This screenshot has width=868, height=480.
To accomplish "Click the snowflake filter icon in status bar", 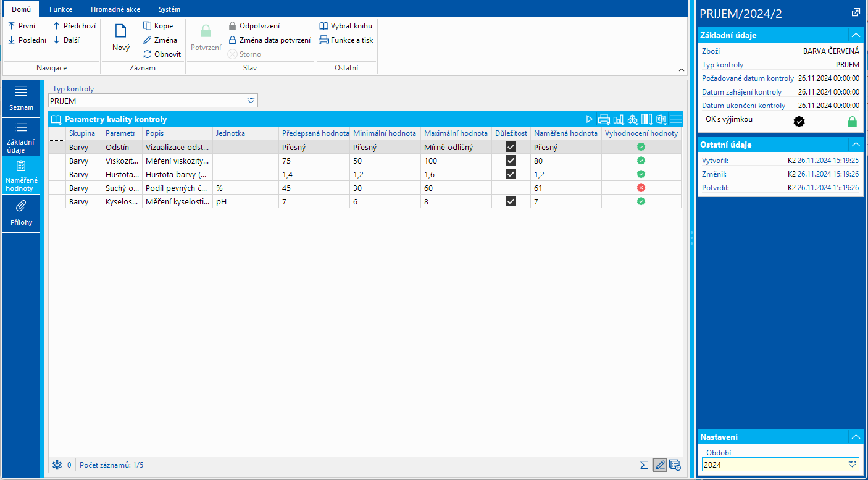I will click(57, 465).
